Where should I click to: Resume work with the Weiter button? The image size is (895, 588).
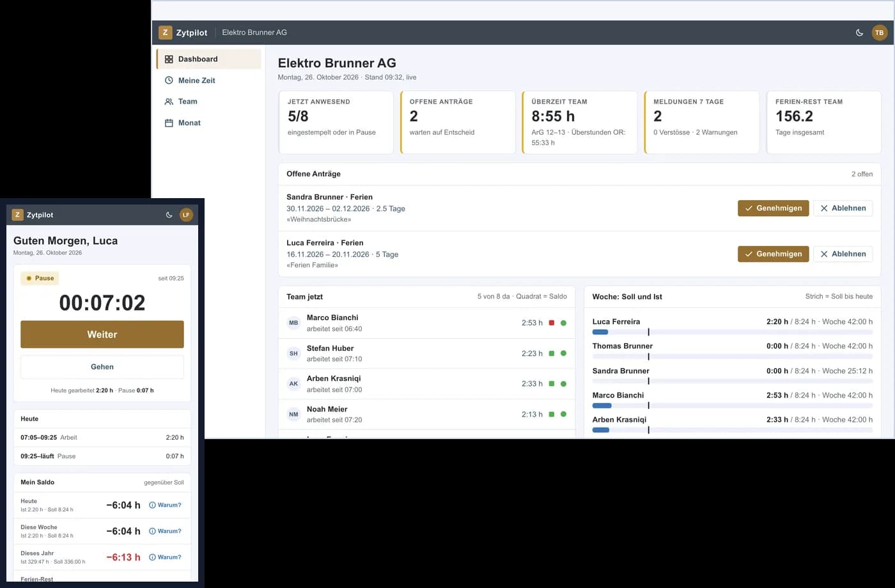point(102,334)
